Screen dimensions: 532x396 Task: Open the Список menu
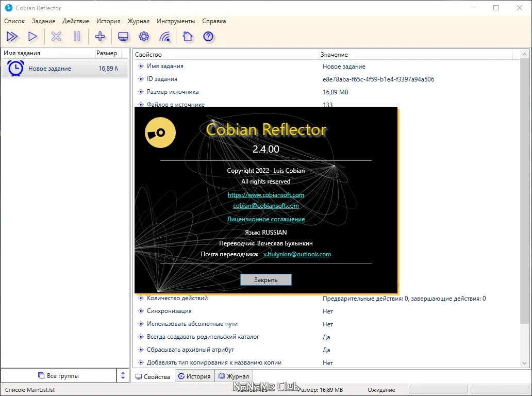[14, 21]
